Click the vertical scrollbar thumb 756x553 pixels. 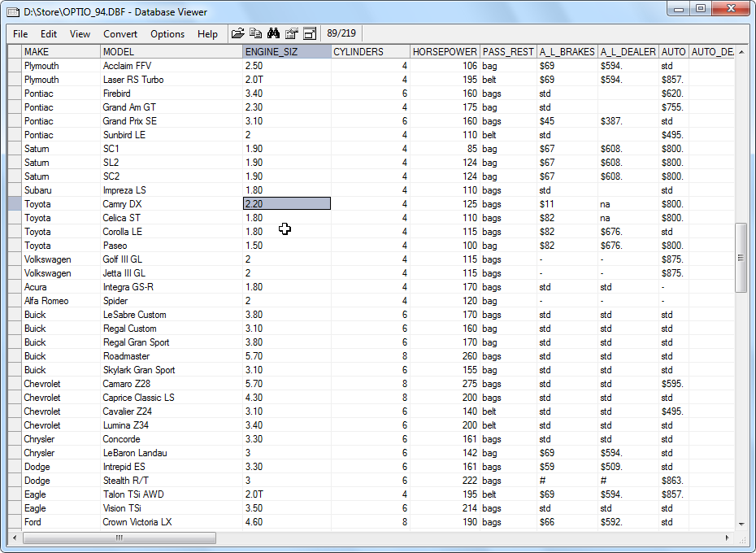(x=741, y=258)
